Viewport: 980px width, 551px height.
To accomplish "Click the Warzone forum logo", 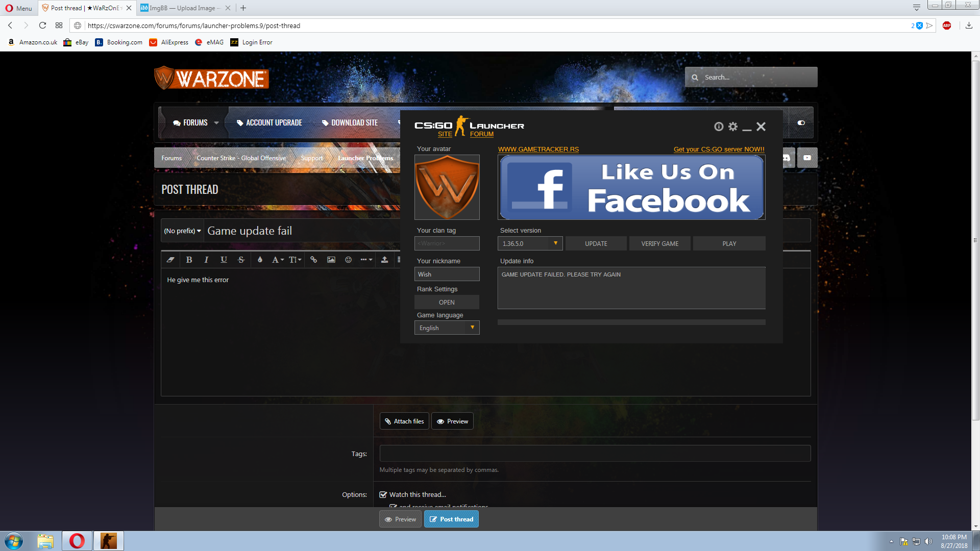I will pyautogui.click(x=211, y=78).
